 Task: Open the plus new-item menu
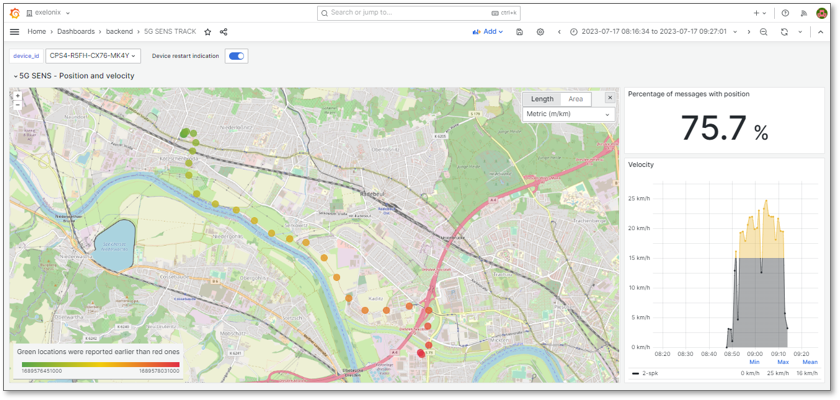coord(759,13)
